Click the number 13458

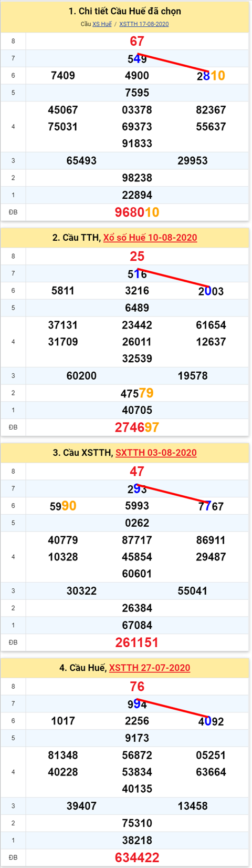point(193,806)
